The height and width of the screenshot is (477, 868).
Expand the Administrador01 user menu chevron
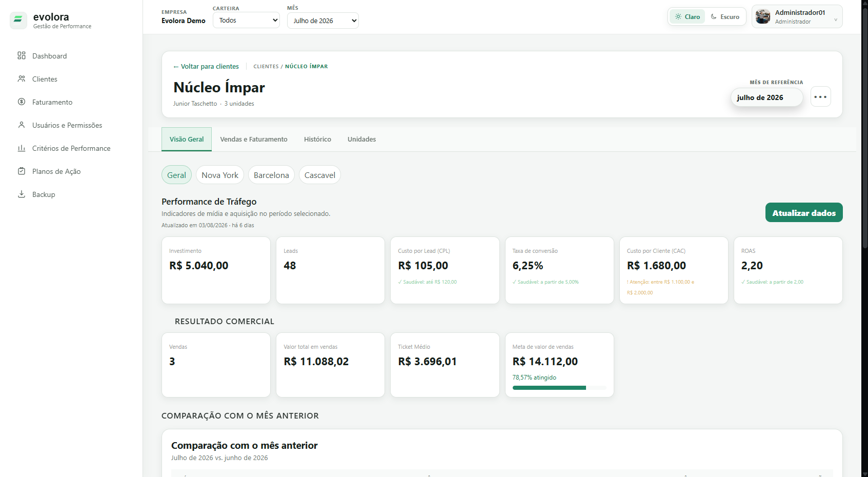point(836,20)
